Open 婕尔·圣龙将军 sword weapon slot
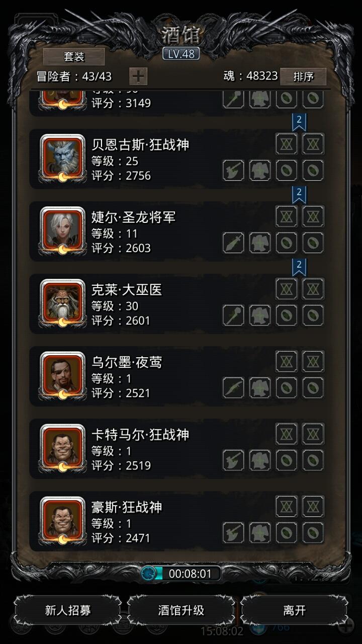Viewport: 362px width, 644px height. [x=233, y=243]
